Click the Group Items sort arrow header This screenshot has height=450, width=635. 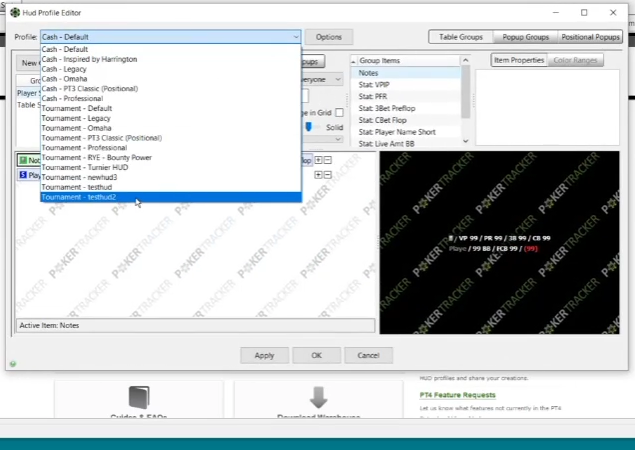click(354, 61)
